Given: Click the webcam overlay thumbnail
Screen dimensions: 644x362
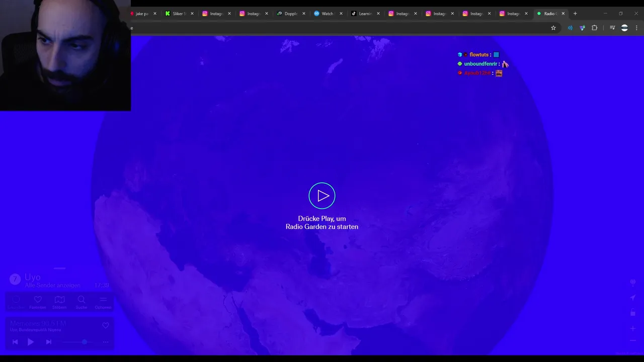Looking at the screenshot, I should 65,55.
